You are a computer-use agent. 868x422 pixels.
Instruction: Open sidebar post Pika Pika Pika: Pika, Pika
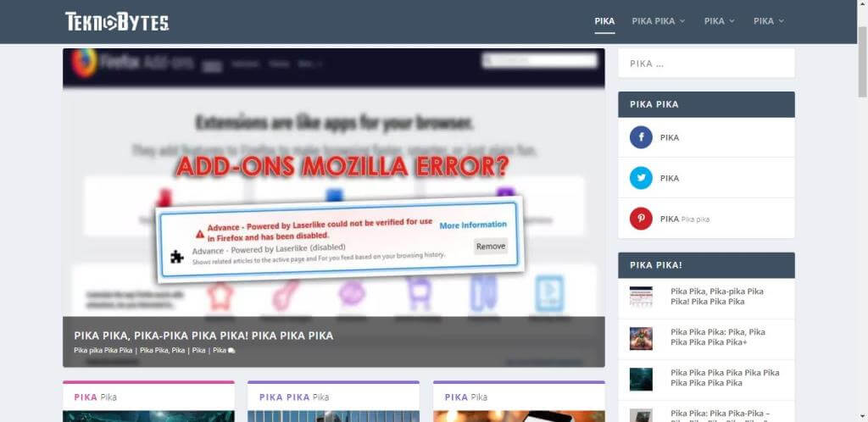point(718,337)
